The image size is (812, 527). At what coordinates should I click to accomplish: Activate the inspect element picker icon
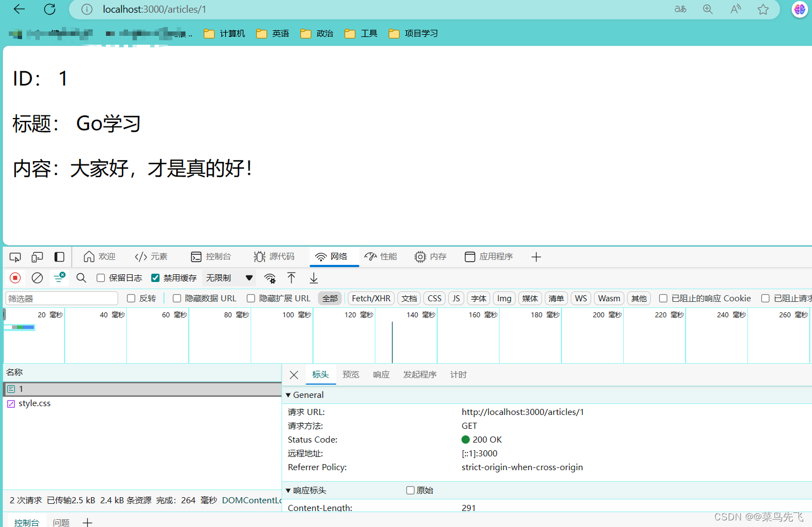(15, 257)
